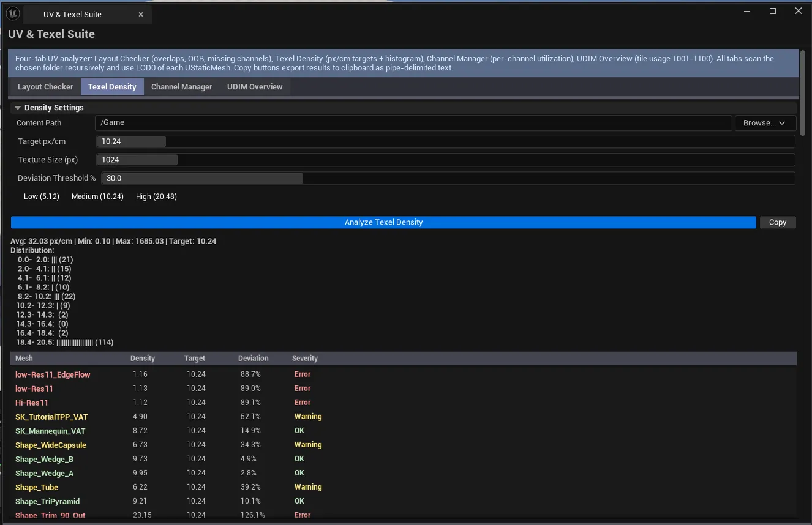Sort by the Mesh column header

click(x=24, y=359)
